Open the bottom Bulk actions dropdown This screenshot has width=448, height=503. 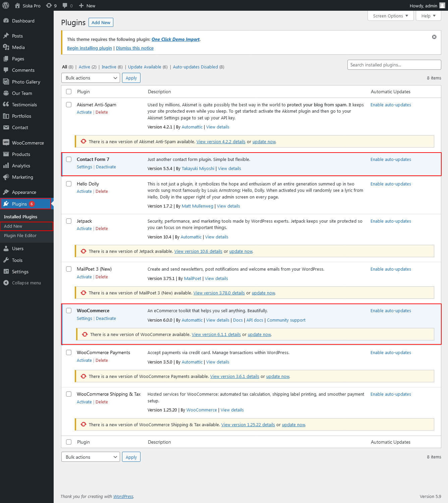coord(91,457)
